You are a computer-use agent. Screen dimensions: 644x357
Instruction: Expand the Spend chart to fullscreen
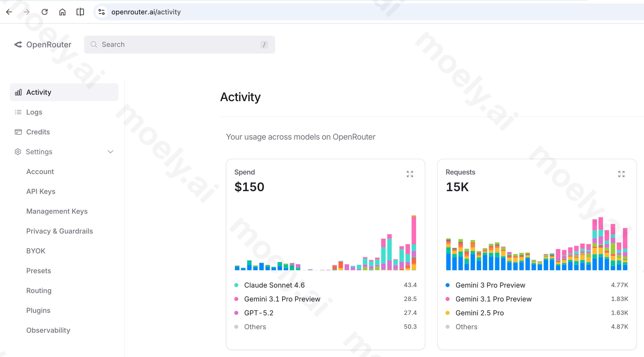[x=409, y=174]
